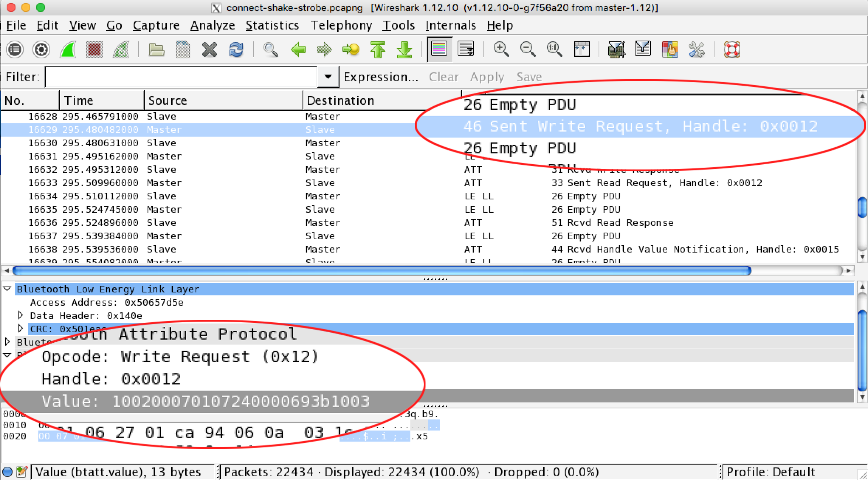Sort packets by the No. column
The width and height of the screenshot is (868, 480).
pyautogui.click(x=30, y=100)
